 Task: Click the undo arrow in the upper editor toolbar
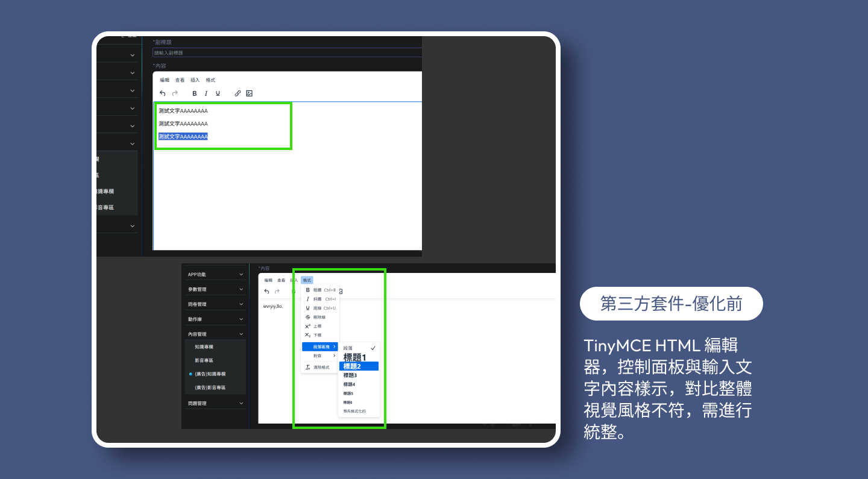click(x=163, y=93)
